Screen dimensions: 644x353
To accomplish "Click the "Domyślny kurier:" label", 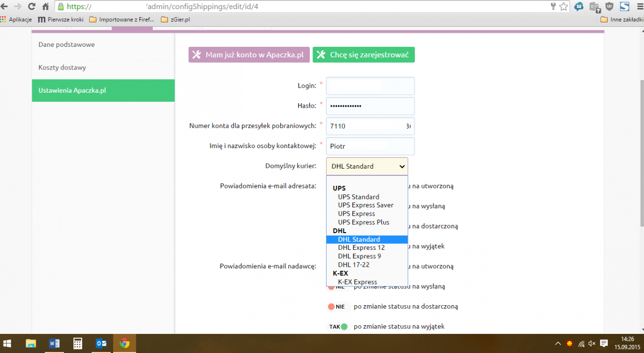I will coord(290,166).
